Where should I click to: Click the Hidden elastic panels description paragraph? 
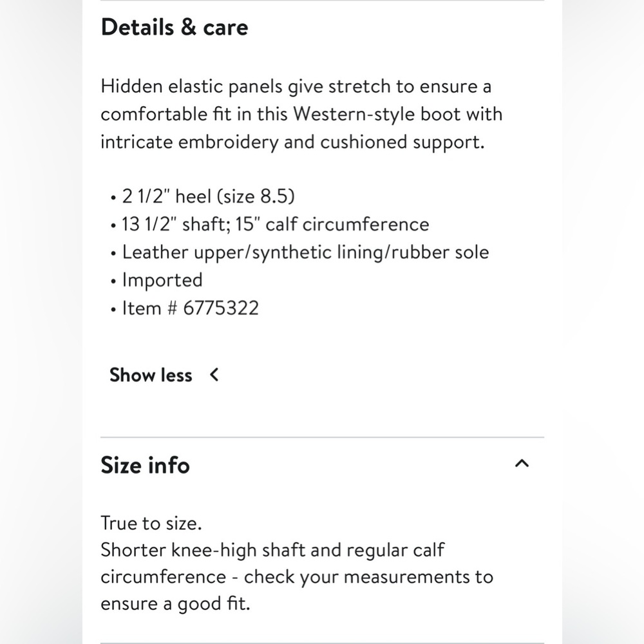coord(301,114)
